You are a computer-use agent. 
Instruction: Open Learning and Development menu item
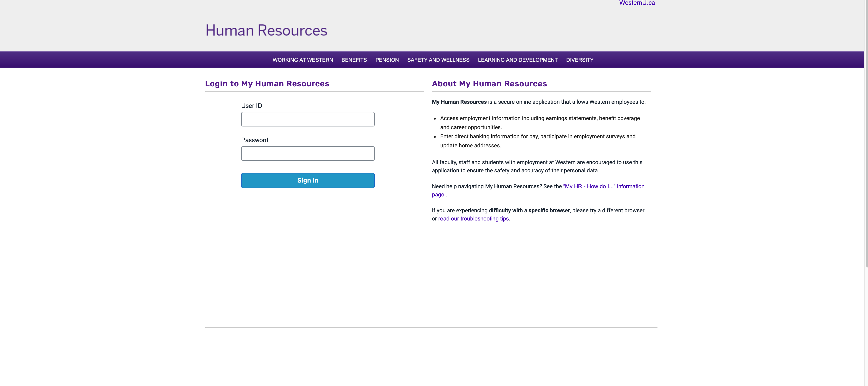tap(518, 60)
